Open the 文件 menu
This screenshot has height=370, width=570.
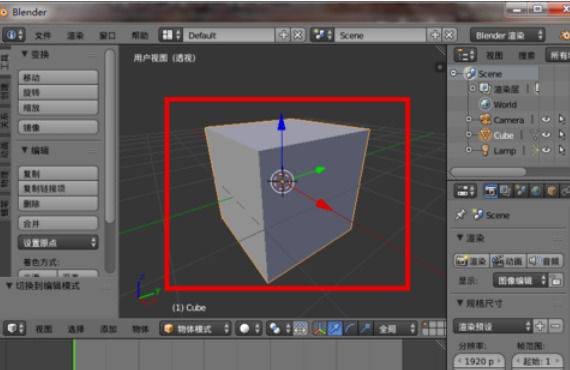pyautogui.click(x=43, y=36)
